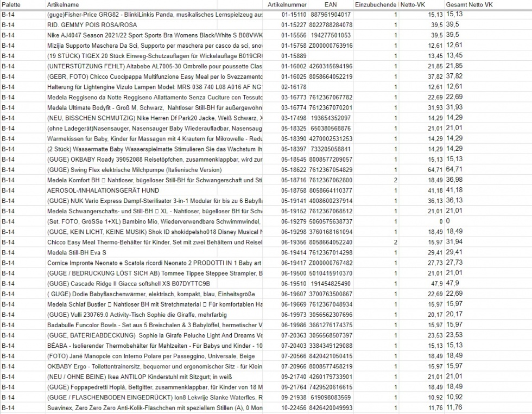Select the Cornice Impronte Neonato article name
Screen dimensions: 532x414
(154, 263)
